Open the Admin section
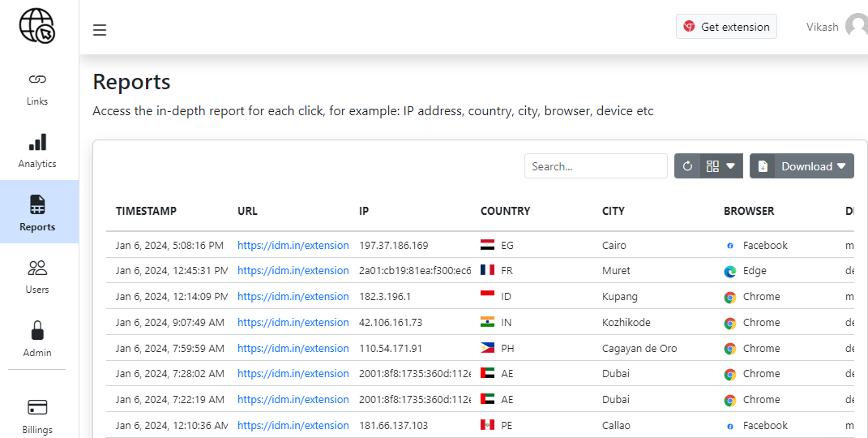The height and width of the screenshot is (438, 868). pos(37,339)
